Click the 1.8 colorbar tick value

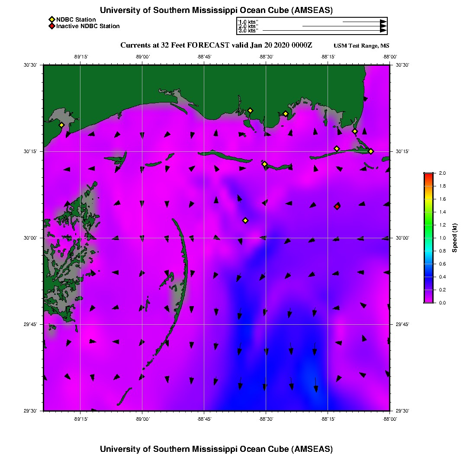pos(442,186)
